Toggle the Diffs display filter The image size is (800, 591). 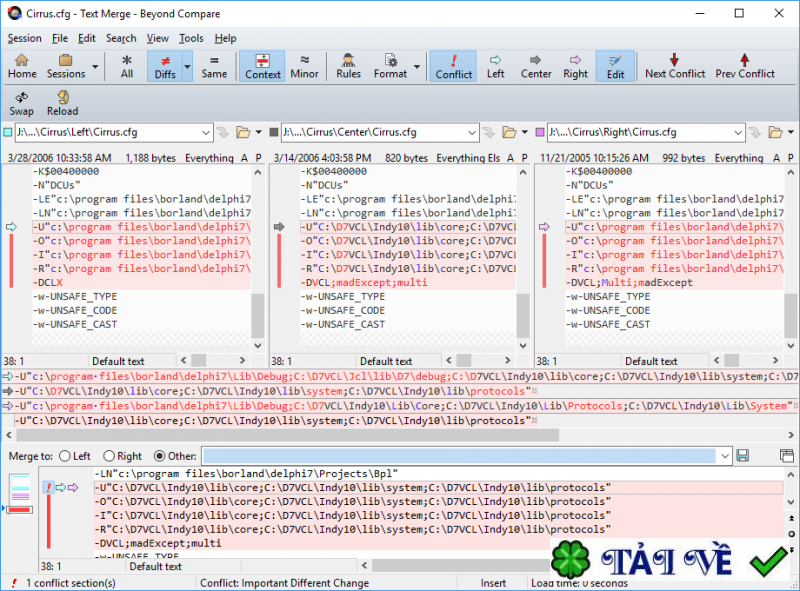pos(165,66)
